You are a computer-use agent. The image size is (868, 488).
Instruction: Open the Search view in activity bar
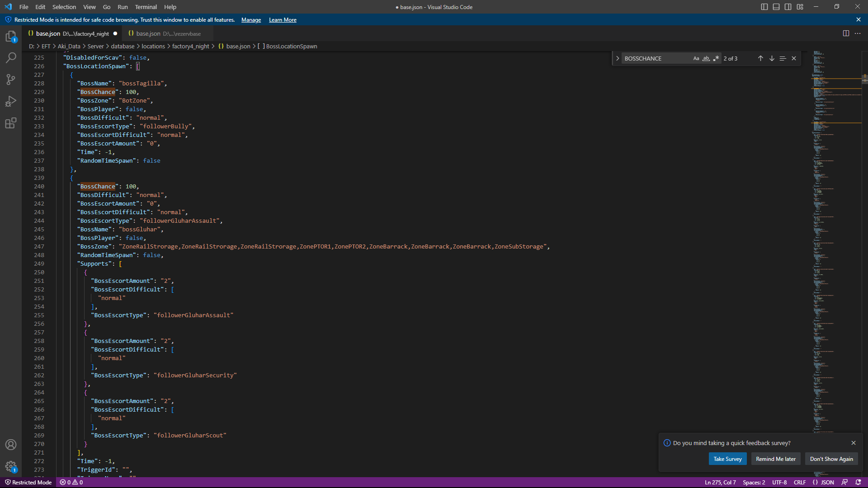(x=11, y=58)
